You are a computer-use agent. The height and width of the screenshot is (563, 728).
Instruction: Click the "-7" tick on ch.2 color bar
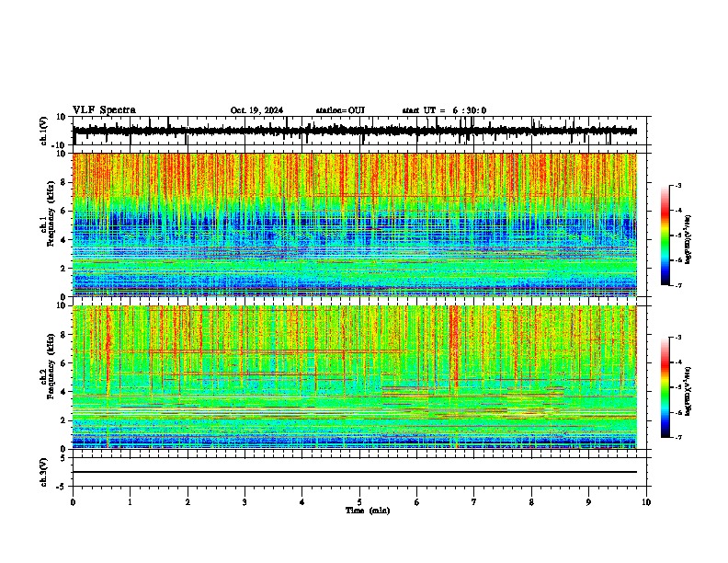677,437
